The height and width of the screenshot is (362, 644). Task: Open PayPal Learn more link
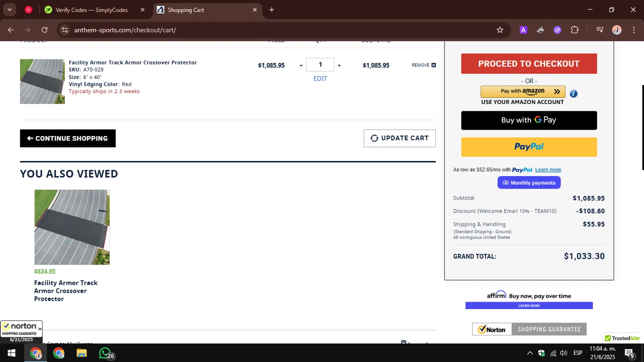[548, 170]
